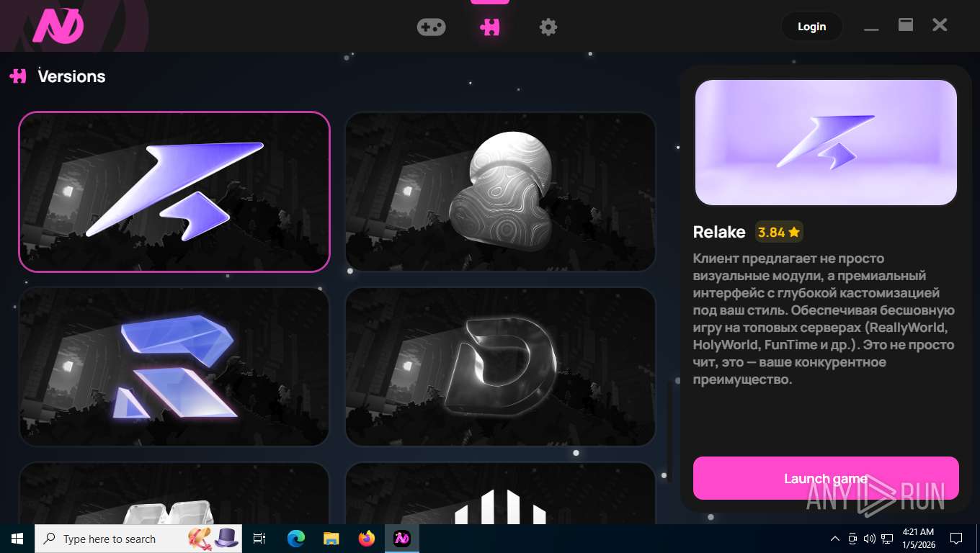This screenshot has width=980, height=553.
Task: Click the pink Launch game button
Action: point(826,478)
